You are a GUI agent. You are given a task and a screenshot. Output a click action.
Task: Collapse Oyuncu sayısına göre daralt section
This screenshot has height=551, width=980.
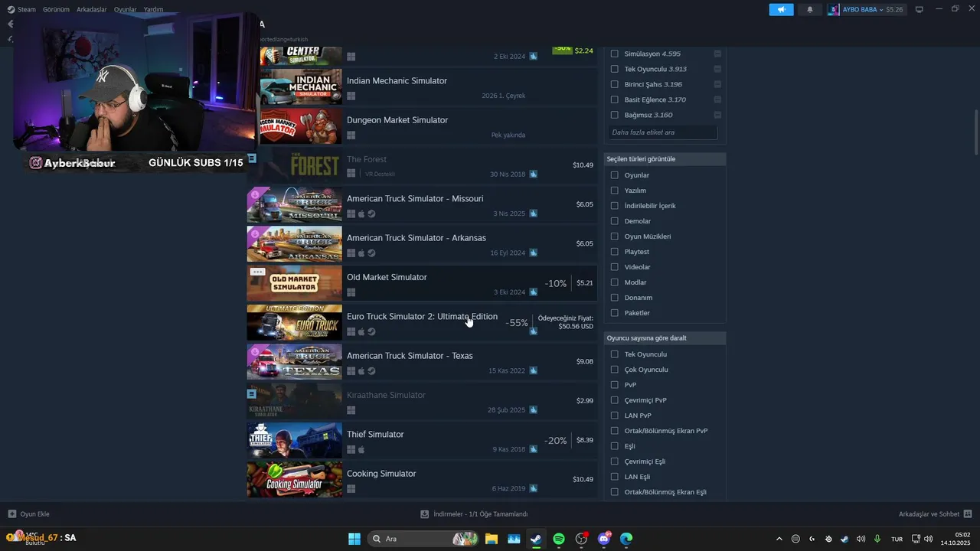click(665, 338)
